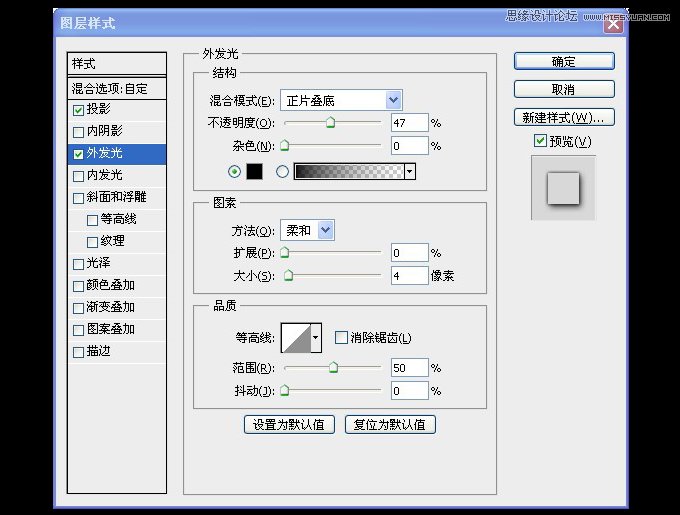Enable the 光泽 checkbox

coord(78,264)
